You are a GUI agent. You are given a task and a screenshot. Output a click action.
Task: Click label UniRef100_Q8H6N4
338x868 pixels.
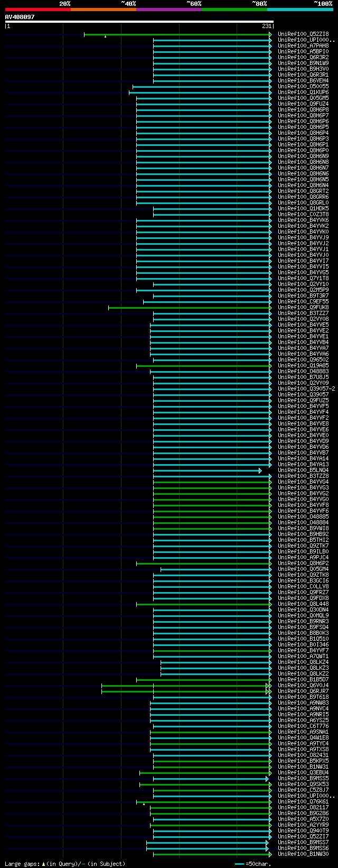coord(303,185)
